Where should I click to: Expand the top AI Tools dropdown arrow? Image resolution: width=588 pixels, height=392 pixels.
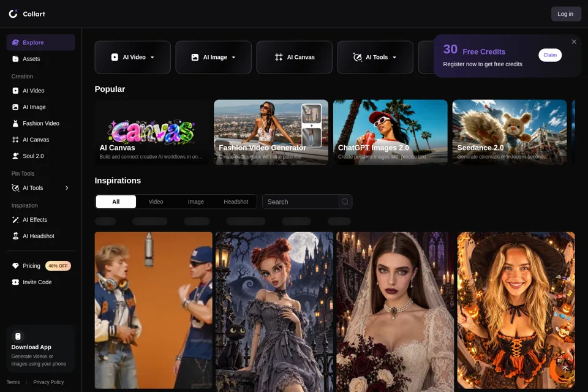(394, 58)
